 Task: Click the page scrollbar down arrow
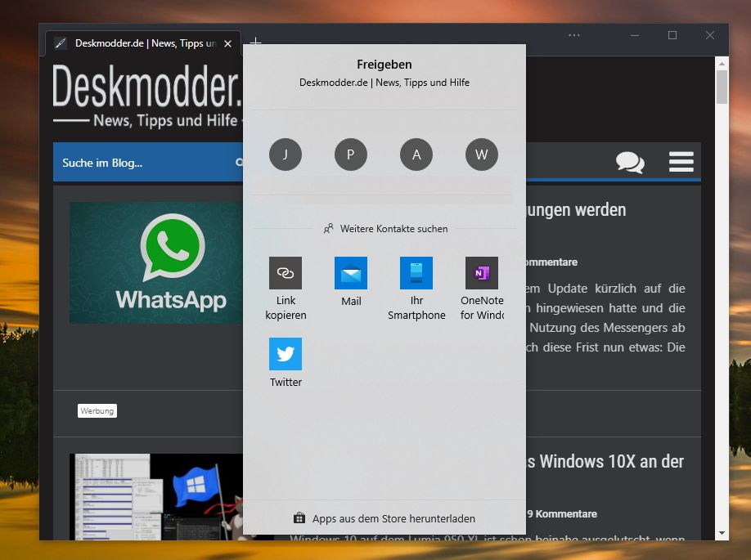[722, 533]
